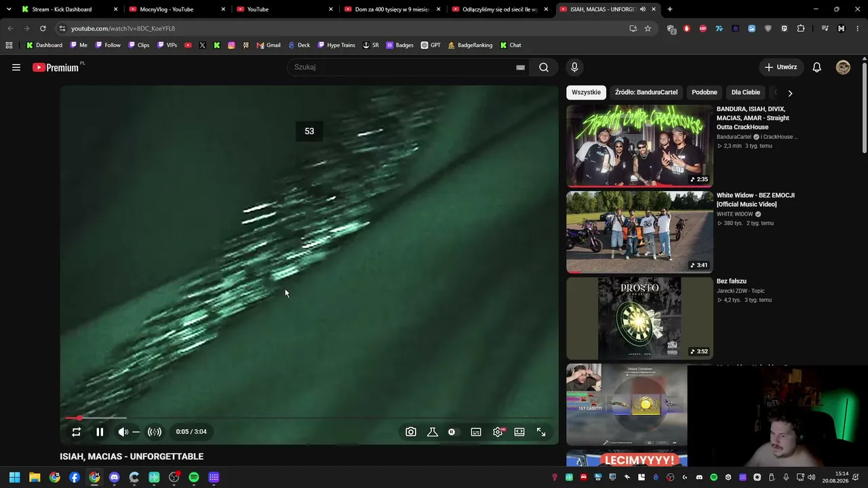
Task: Open Chrome media controls icon
Action: (825, 28)
